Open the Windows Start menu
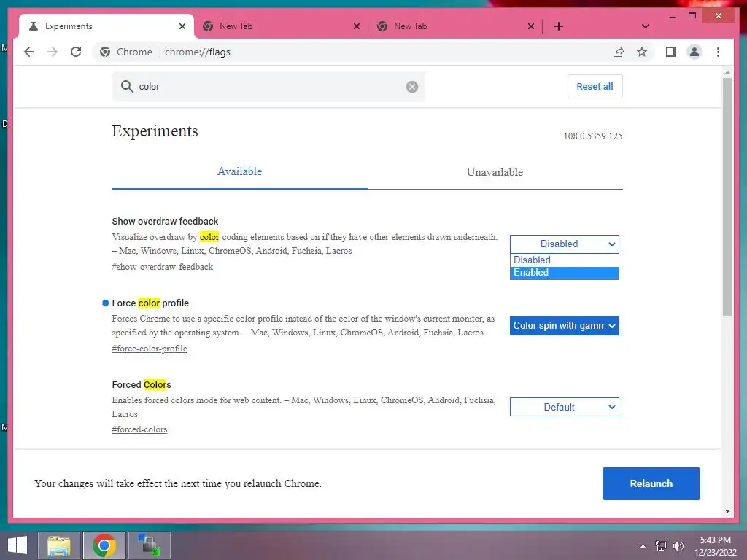 [18, 545]
